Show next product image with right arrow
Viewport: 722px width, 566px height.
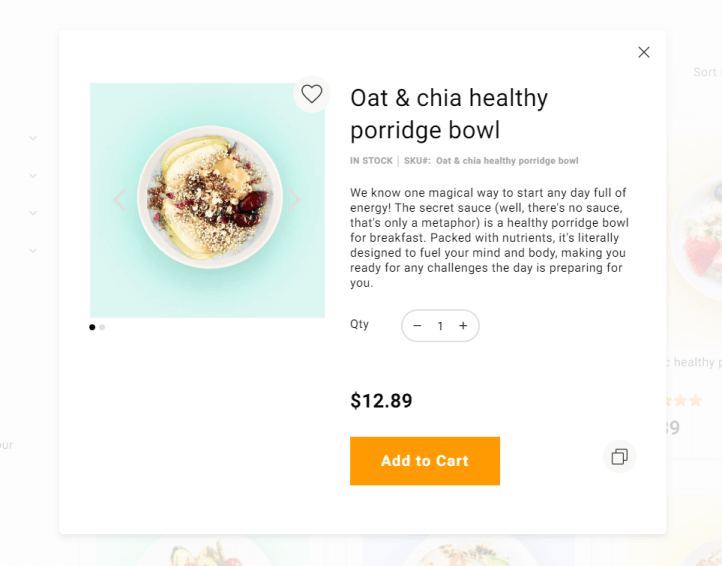coord(295,199)
